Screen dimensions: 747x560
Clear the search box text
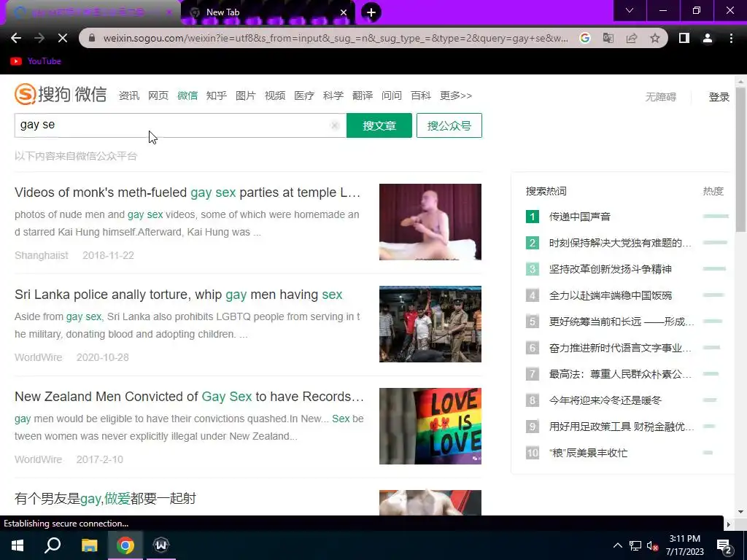(x=335, y=125)
